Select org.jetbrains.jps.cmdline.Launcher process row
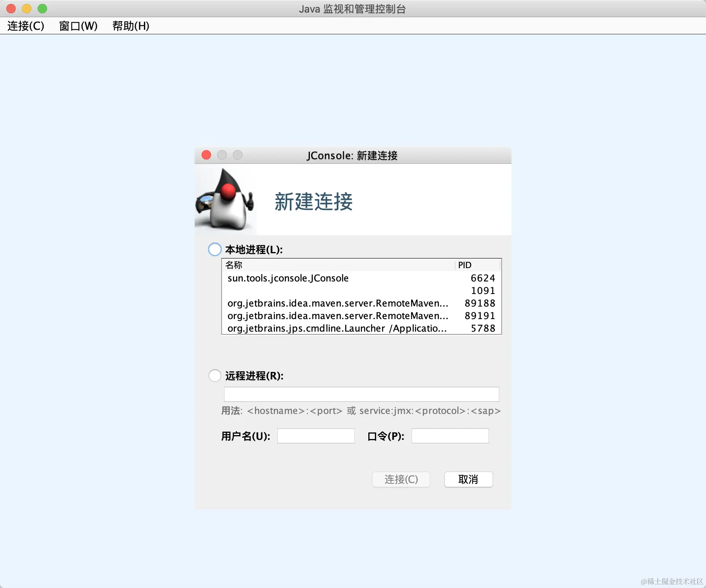The height and width of the screenshot is (588, 706). 362,328
